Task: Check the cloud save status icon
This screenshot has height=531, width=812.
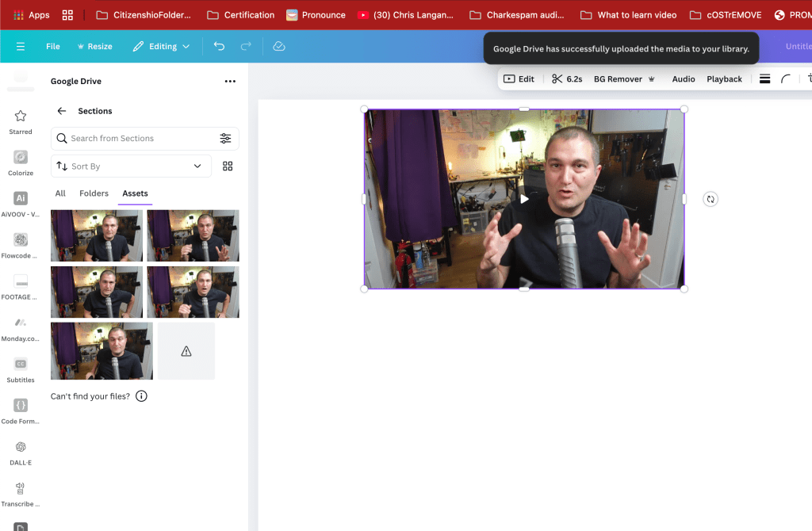Action: pos(279,47)
